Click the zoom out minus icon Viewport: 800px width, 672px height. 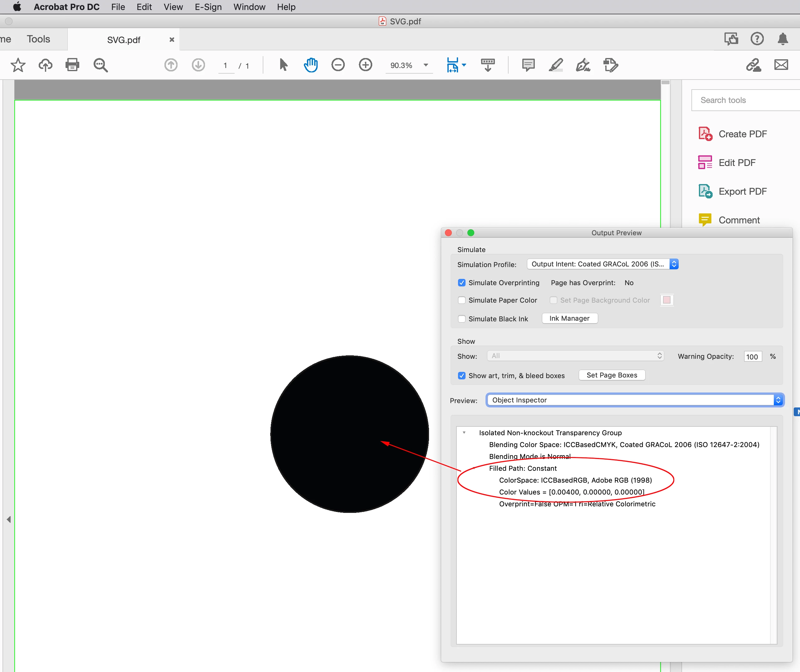tap(338, 65)
